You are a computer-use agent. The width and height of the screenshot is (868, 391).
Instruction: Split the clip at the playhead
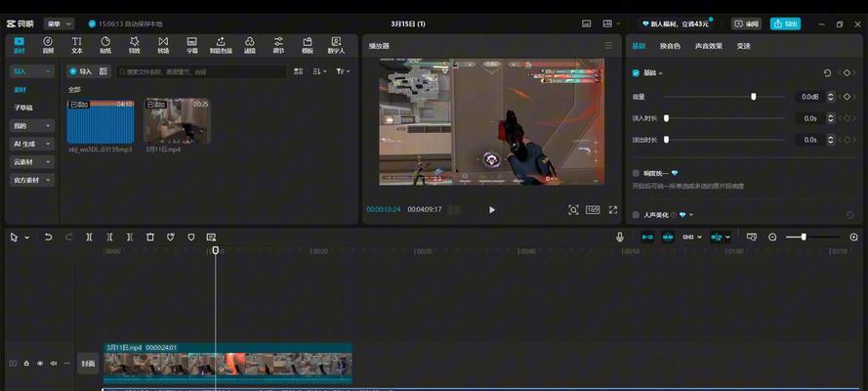89,237
